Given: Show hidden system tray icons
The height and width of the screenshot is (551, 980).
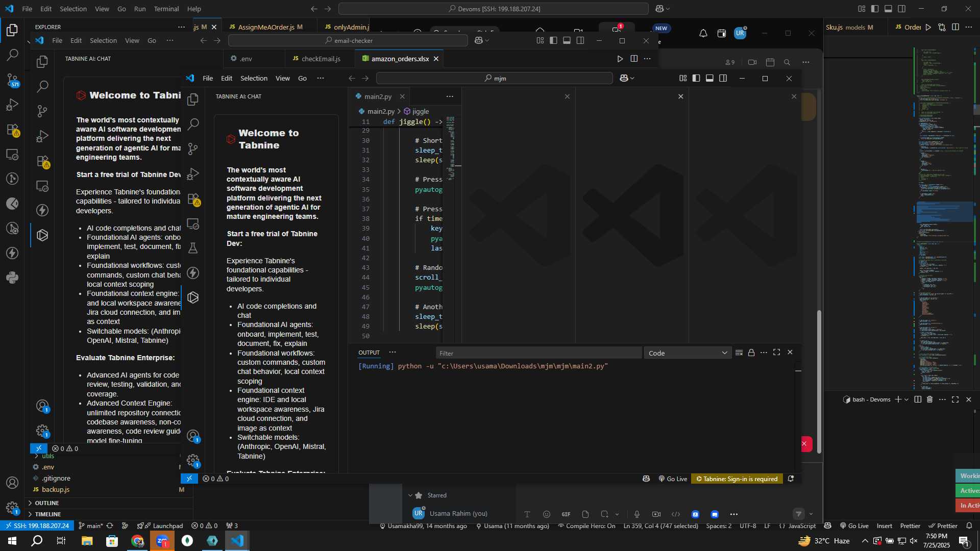Looking at the screenshot, I should [865, 541].
